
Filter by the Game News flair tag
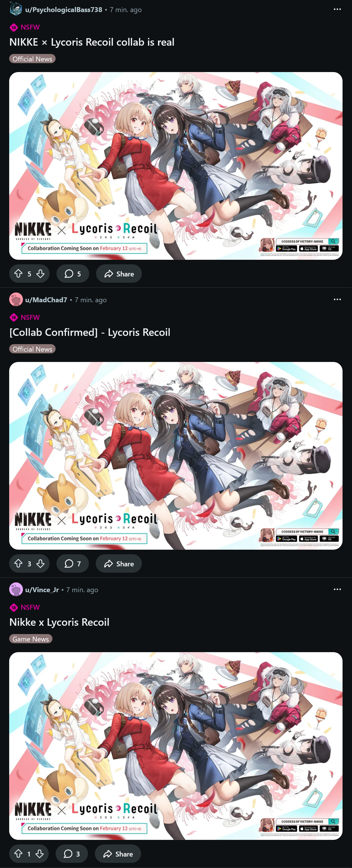(x=31, y=639)
